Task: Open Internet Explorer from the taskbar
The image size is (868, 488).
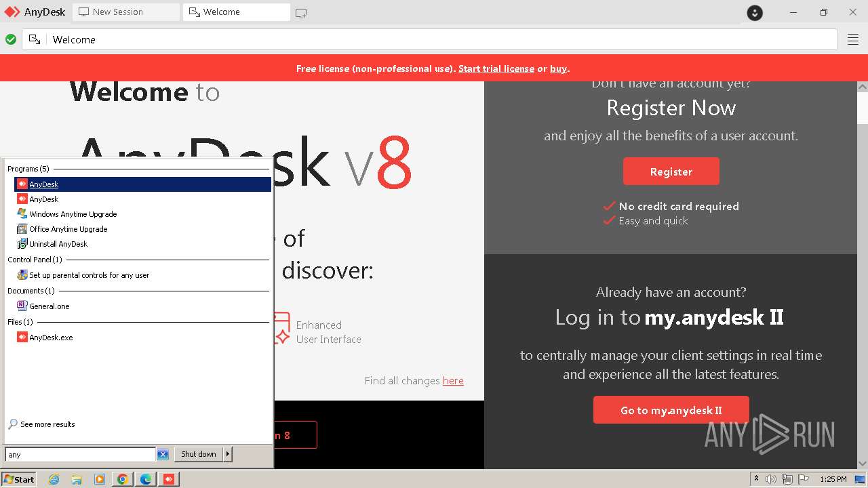Action: 54,479
